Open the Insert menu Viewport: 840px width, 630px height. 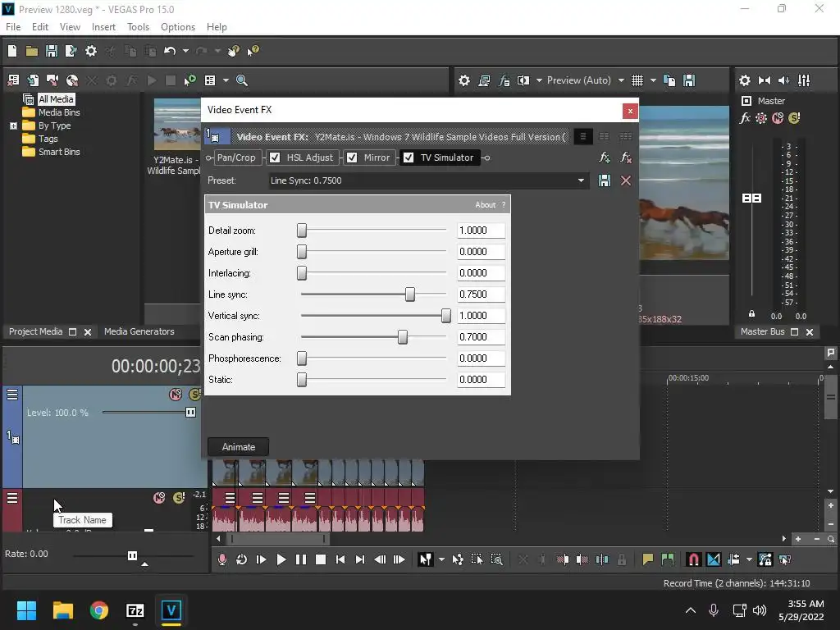[103, 27]
